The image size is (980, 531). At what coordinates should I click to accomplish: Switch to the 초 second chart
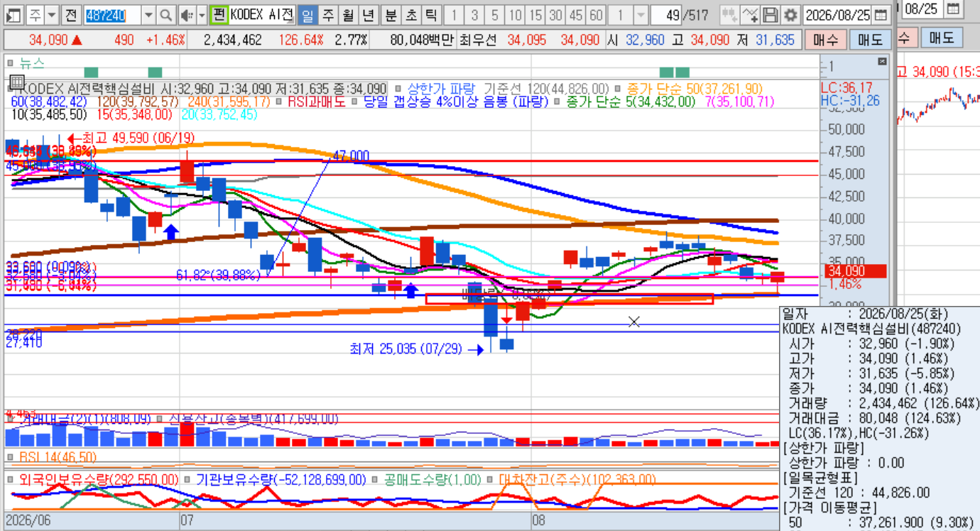coord(411,15)
